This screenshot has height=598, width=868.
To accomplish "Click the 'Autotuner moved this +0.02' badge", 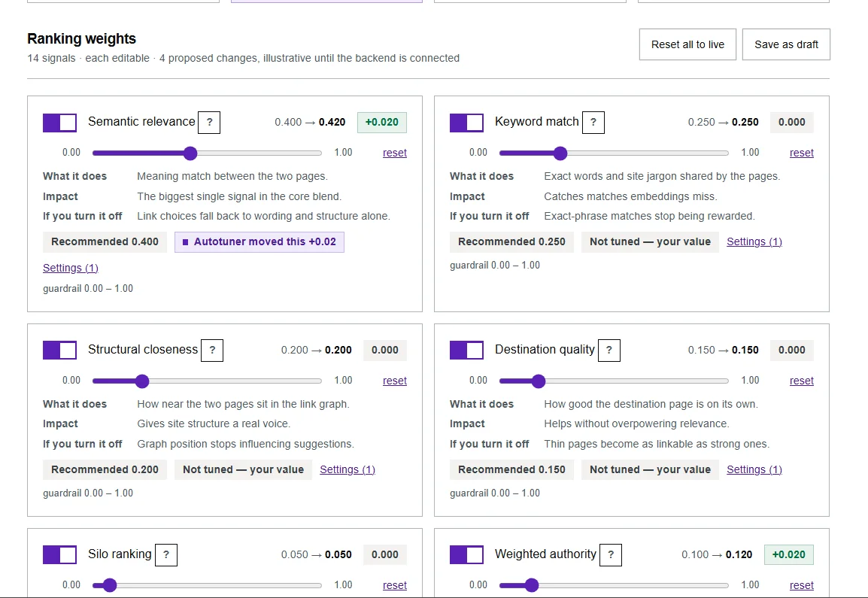I will (259, 242).
